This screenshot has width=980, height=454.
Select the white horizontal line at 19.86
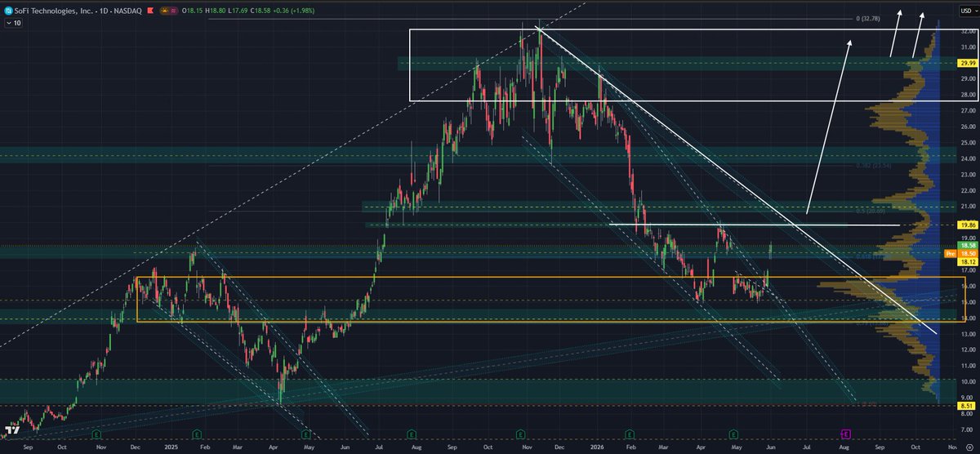click(x=754, y=224)
